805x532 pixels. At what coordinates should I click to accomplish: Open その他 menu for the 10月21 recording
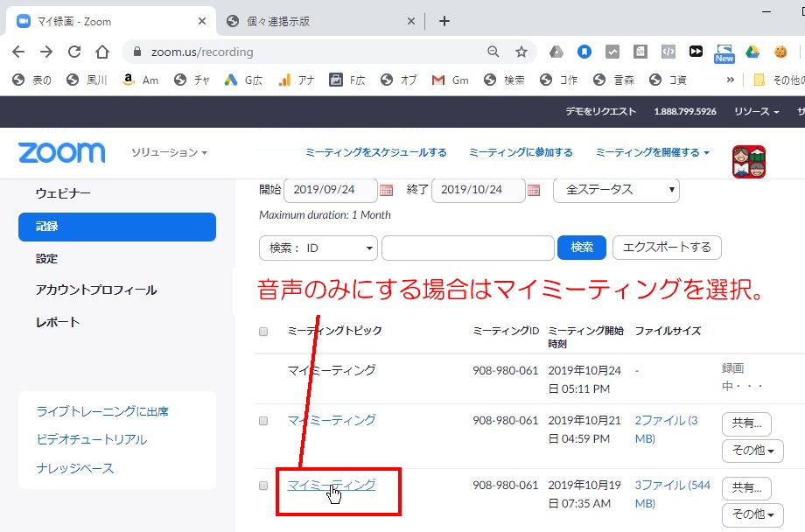click(752, 451)
